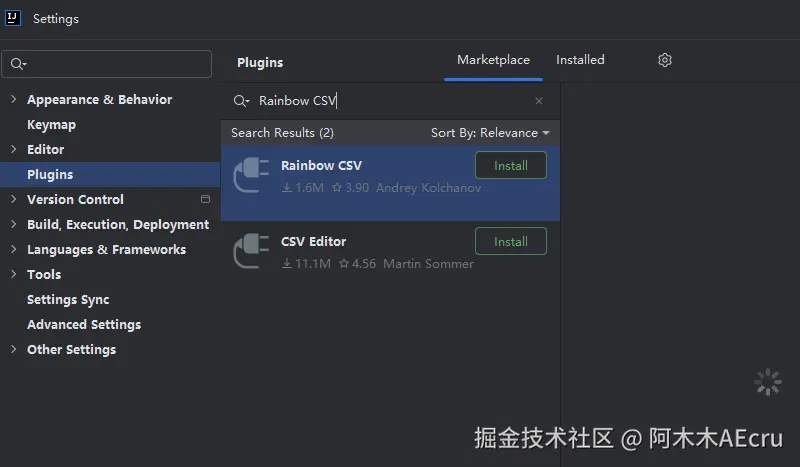This screenshot has height=467, width=800.
Task: Open the Sort By: Relevance dropdown
Action: click(490, 133)
